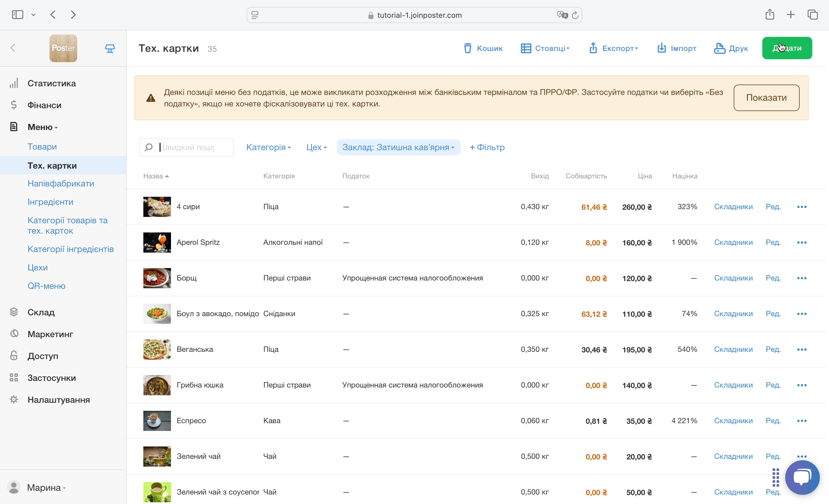Open Напівфабрикати in the menu
Image resolution: width=829 pixels, height=504 pixels.
pos(61,184)
